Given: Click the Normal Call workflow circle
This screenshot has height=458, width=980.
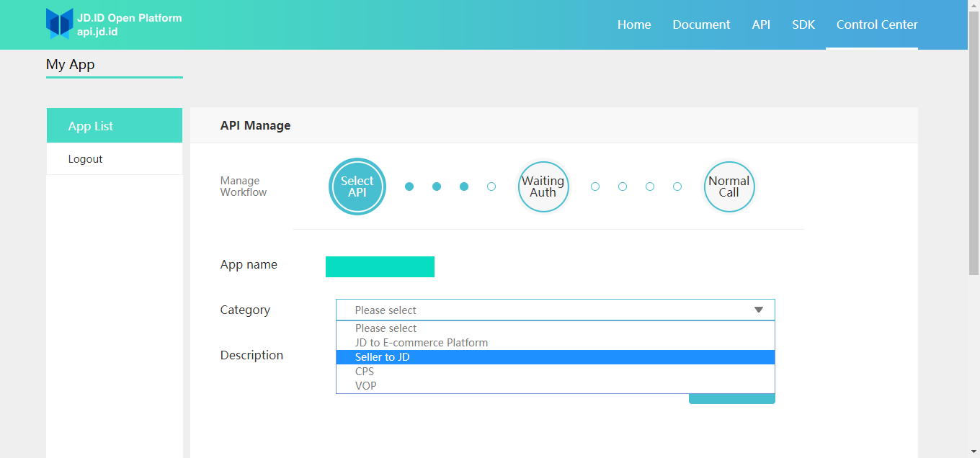Looking at the screenshot, I should click(729, 187).
